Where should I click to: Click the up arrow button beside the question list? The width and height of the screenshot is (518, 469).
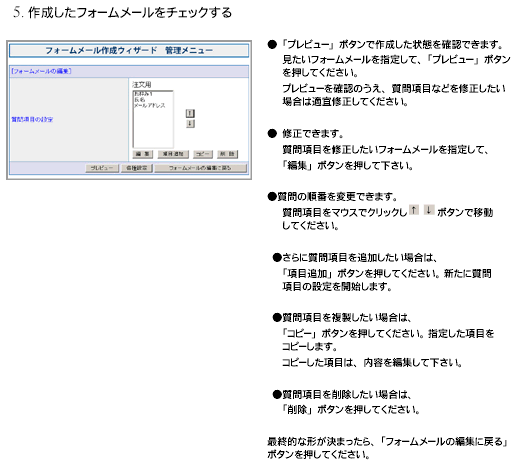point(190,113)
